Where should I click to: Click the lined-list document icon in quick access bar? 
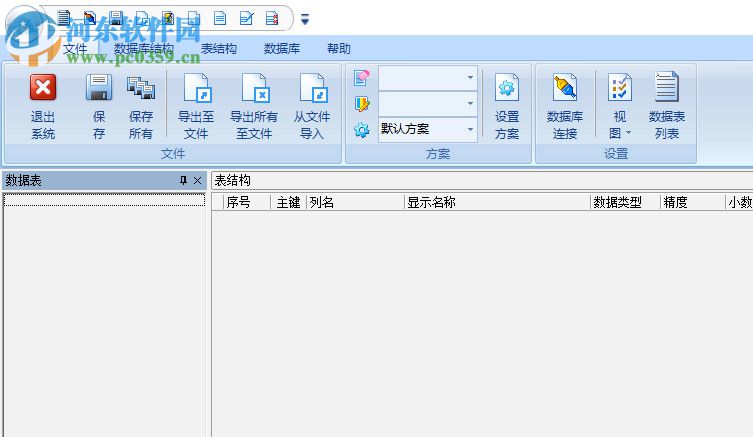[63, 18]
